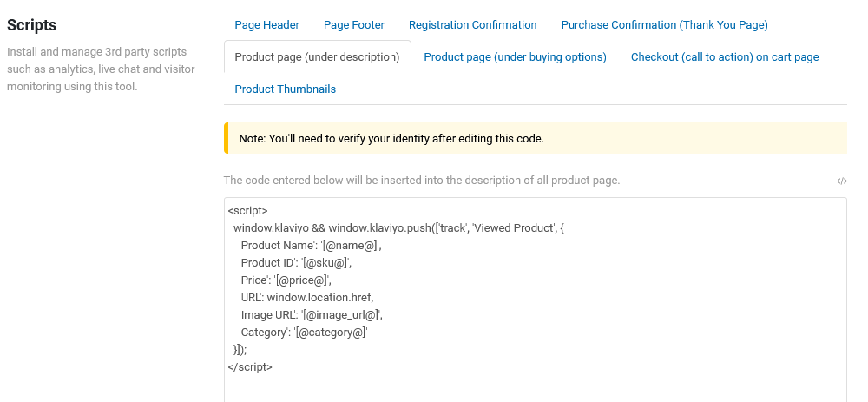Switch to Checkout (call to action) tab
This screenshot has width=868, height=402.
coord(725,57)
